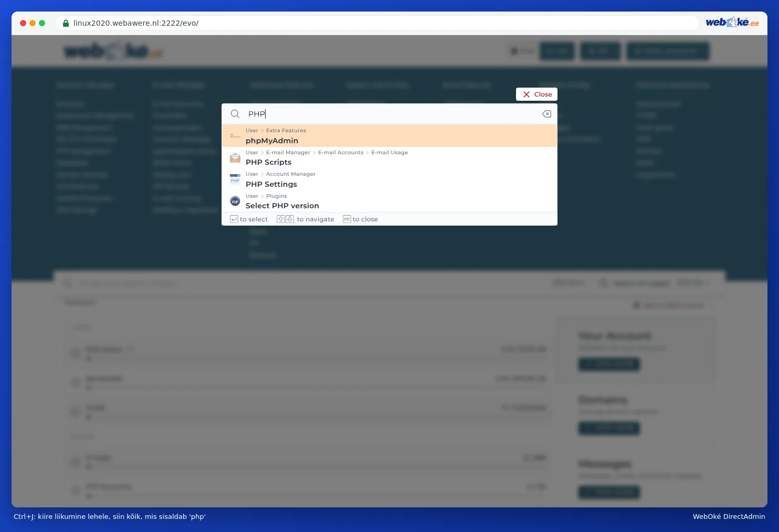This screenshot has height=532, width=779.
Task: Click the down arrow navigate key icon
Action: click(290, 219)
